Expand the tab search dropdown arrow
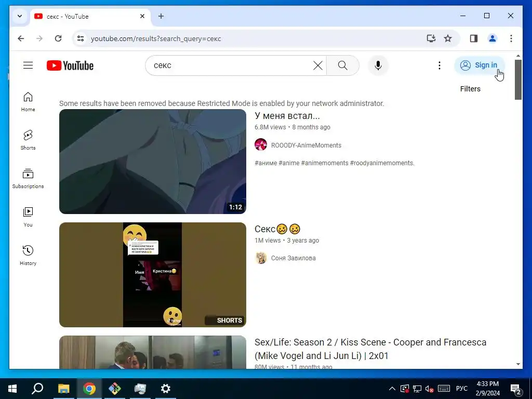The image size is (532, 399). [x=20, y=16]
